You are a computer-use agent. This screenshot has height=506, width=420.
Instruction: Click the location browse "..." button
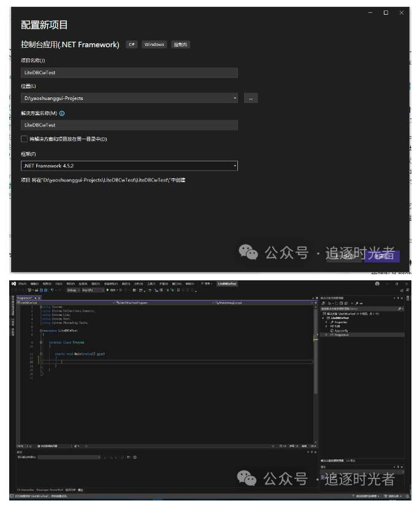[251, 98]
